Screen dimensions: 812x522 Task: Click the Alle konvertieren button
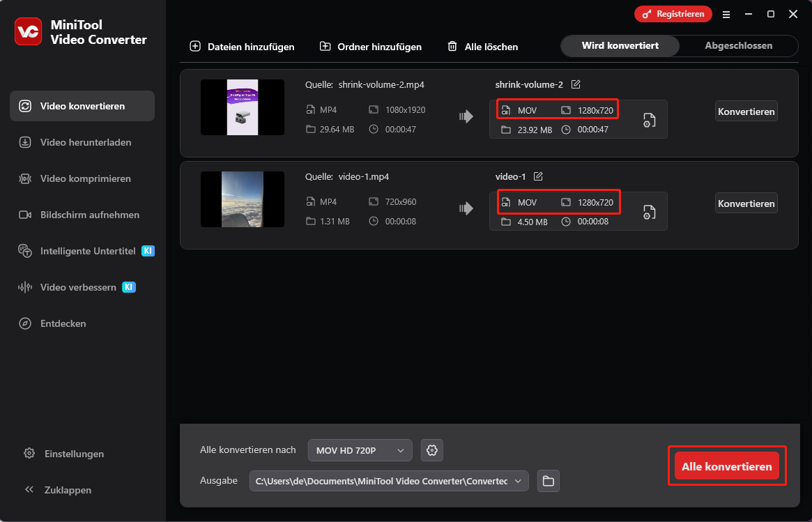[x=726, y=466]
